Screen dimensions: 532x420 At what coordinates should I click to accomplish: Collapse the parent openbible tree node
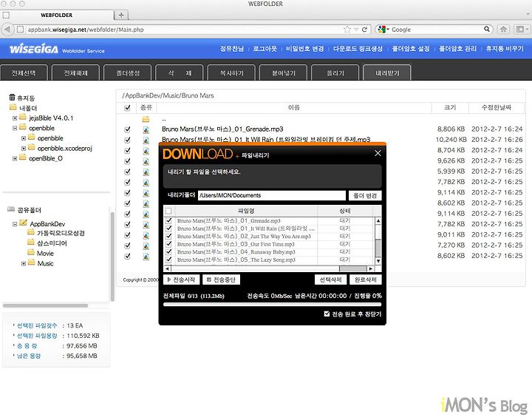[15, 129]
